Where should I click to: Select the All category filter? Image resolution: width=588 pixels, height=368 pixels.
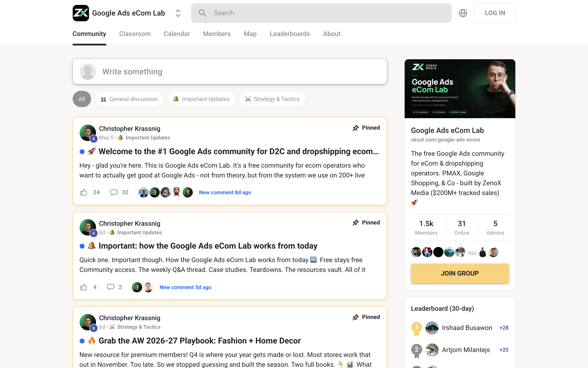[x=82, y=99]
